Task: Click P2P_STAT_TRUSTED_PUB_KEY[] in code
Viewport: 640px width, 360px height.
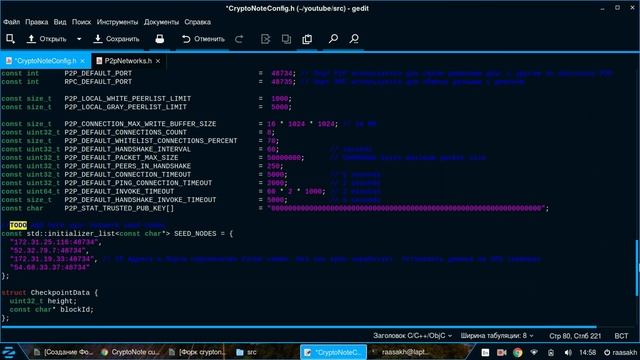Action: pos(119,208)
